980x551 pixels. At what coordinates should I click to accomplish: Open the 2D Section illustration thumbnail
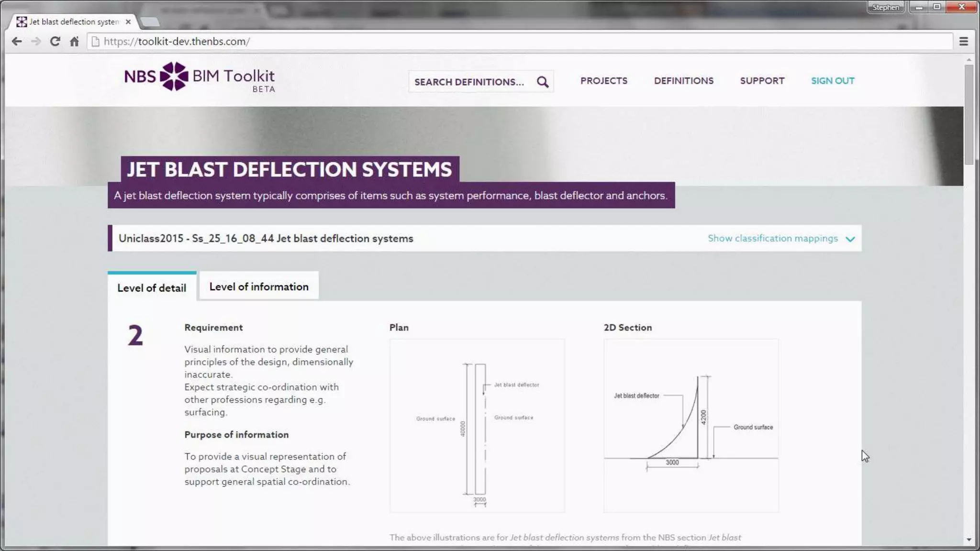coord(690,426)
